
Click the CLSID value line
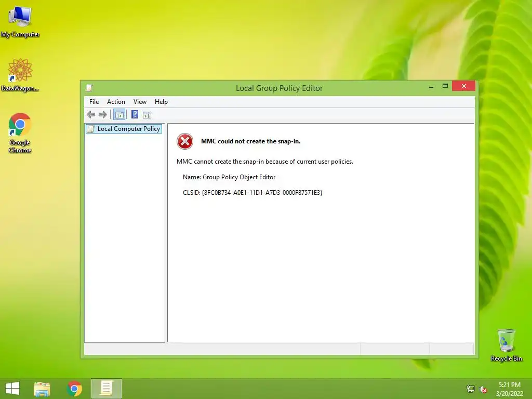pyautogui.click(x=252, y=193)
